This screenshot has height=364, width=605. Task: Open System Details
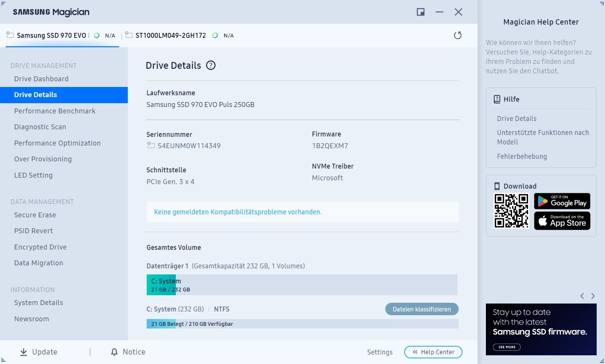click(x=39, y=302)
